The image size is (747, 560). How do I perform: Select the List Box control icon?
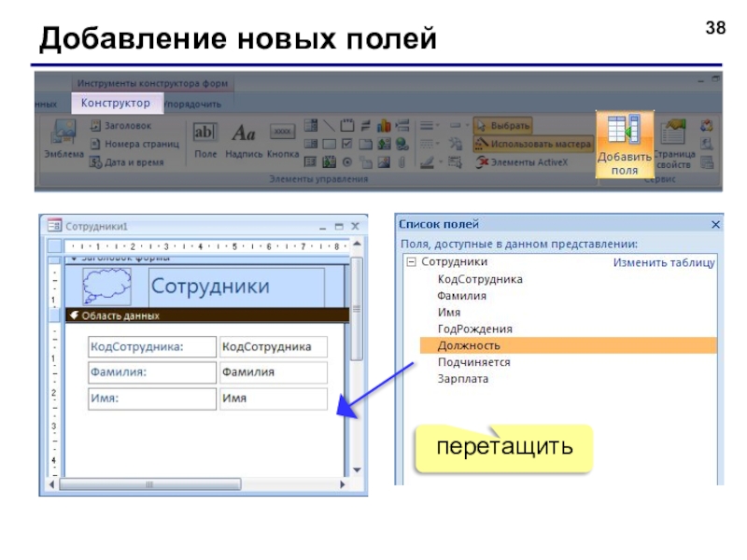(311, 144)
